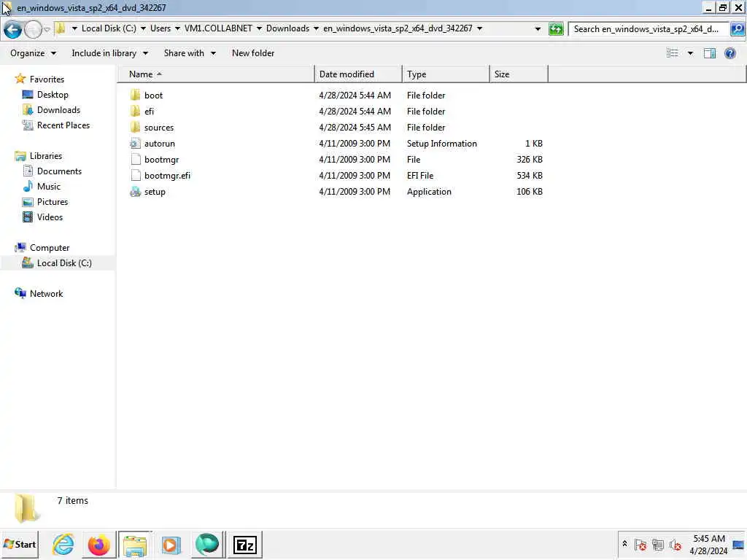Select Local Disk (C:) in navigation pane
The height and width of the screenshot is (560, 747).
click(x=64, y=263)
